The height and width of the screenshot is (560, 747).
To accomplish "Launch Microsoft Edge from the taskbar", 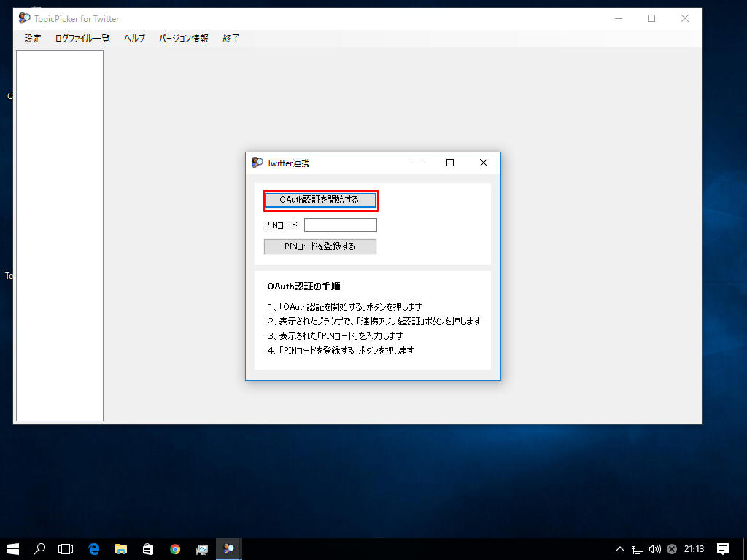I will click(x=94, y=549).
